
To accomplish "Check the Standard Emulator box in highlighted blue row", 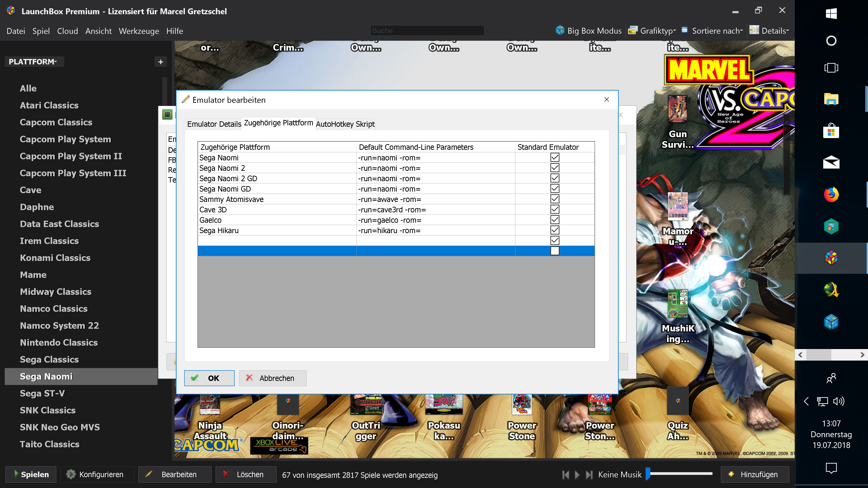I will coord(555,251).
